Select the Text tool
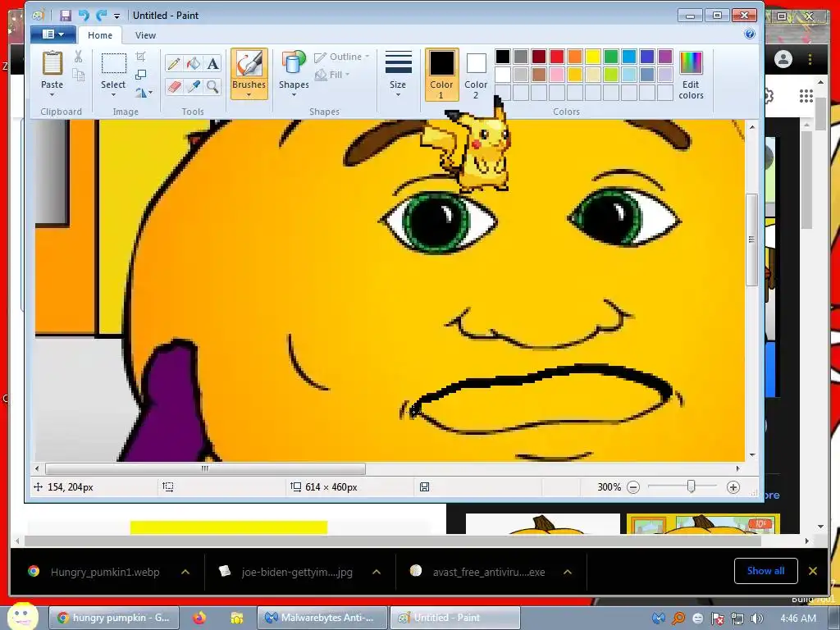 click(x=212, y=64)
